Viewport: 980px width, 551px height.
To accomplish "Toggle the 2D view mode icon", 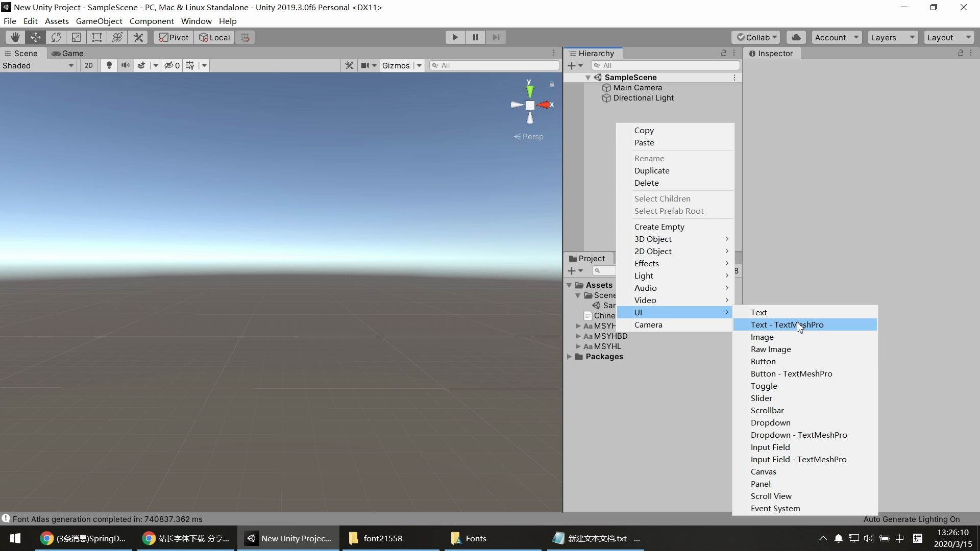I will (x=89, y=65).
